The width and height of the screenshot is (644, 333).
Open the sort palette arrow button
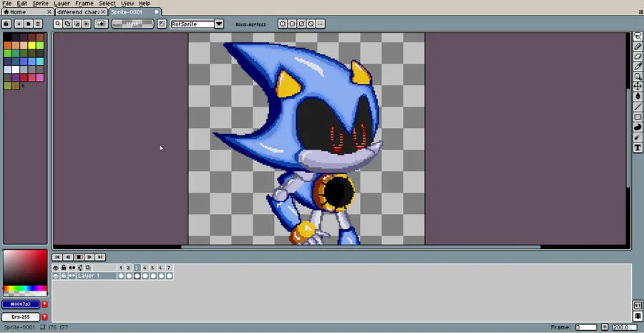[x=19, y=24]
